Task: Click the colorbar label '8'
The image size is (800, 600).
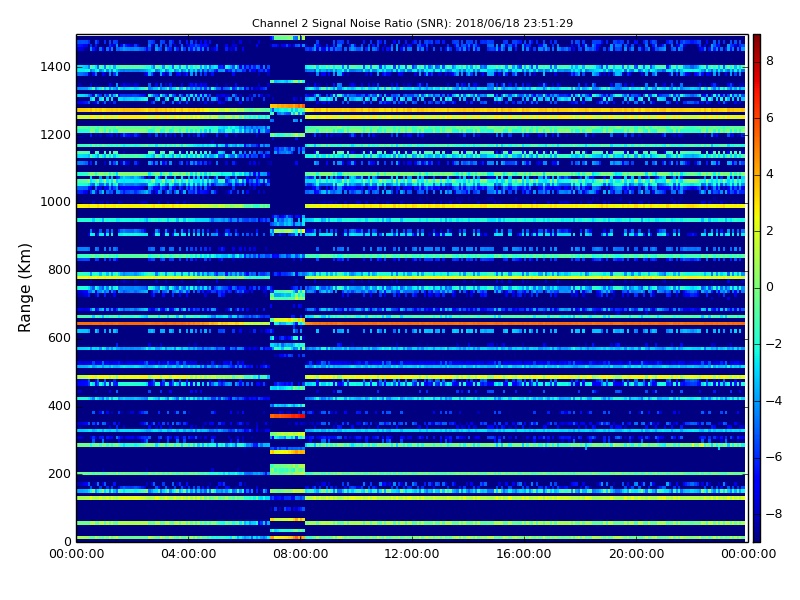Action: click(770, 61)
